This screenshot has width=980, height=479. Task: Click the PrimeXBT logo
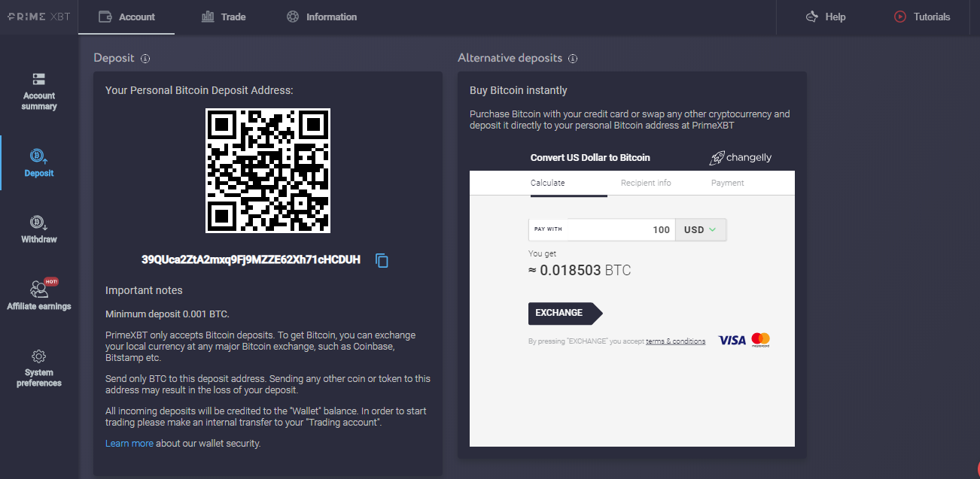(x=38, y=17)
